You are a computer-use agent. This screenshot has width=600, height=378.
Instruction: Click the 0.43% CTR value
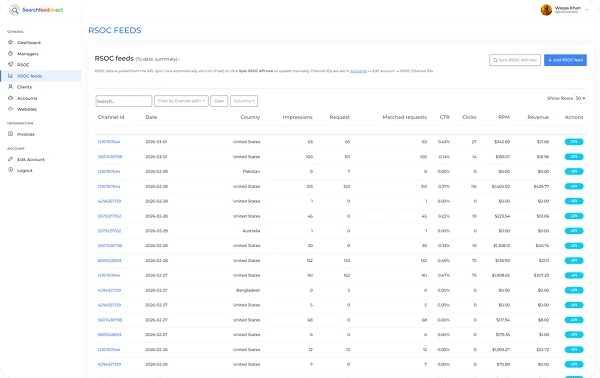pos(444,142)
